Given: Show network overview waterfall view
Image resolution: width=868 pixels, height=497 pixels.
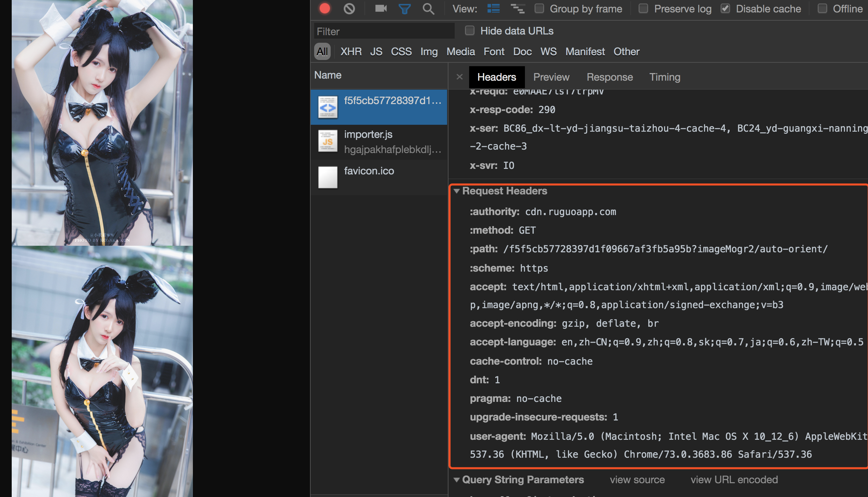Looking at the screenshot, I should (x=518, y=9).
